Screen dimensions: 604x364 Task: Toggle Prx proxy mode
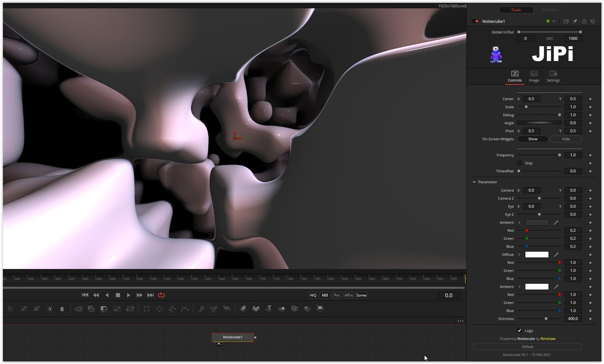tap(337, 295)
